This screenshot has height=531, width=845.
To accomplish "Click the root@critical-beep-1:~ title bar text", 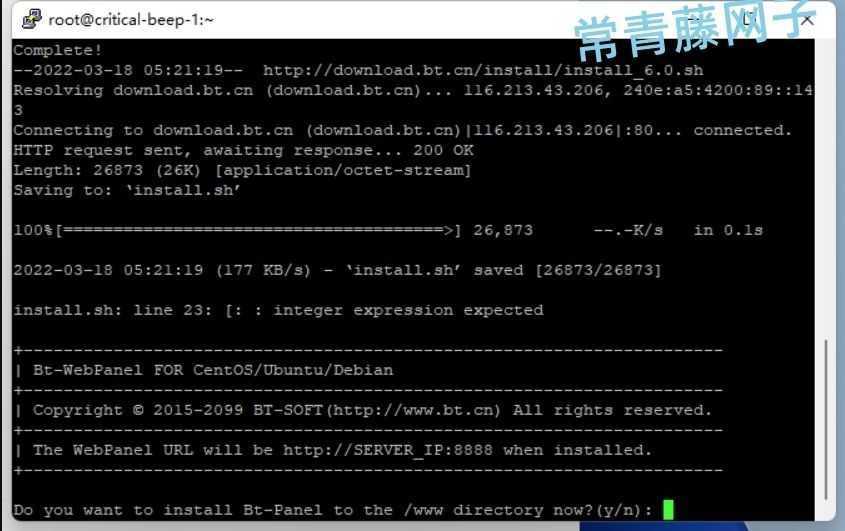I will point(131,20).
